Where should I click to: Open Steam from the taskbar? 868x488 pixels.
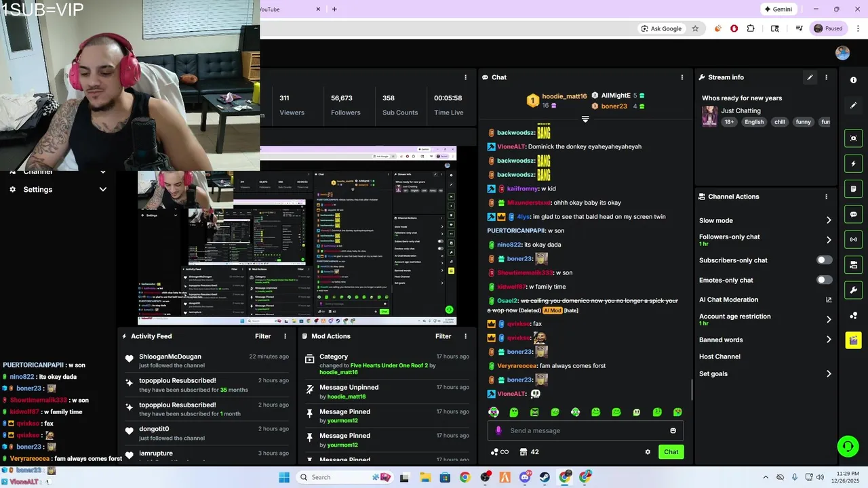tap(545, 477)
